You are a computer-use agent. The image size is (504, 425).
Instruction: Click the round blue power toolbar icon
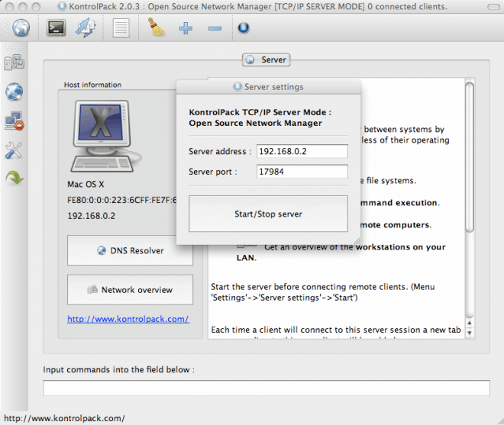244,29
